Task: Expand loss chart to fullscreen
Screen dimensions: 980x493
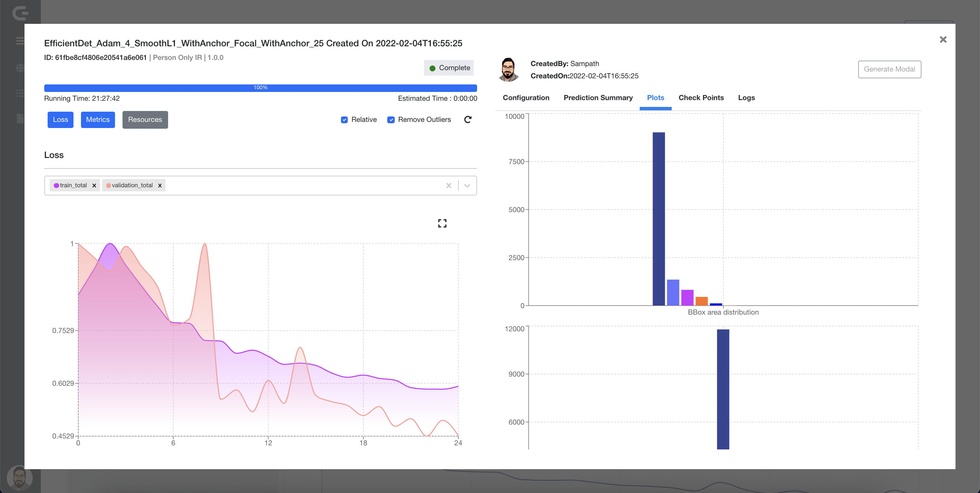Action: (442, 223)
